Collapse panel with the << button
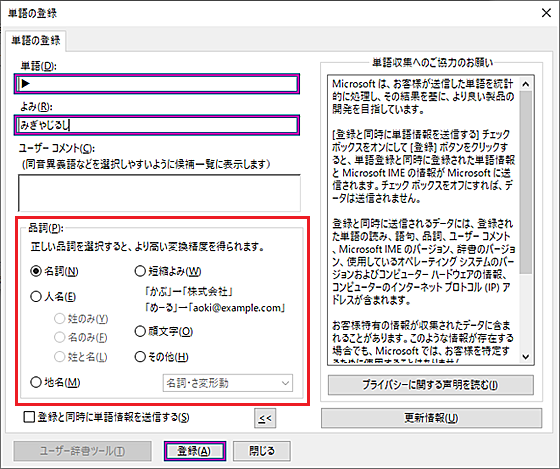The image size is (560, 469). pyautogui.click(x=265, y=418)
